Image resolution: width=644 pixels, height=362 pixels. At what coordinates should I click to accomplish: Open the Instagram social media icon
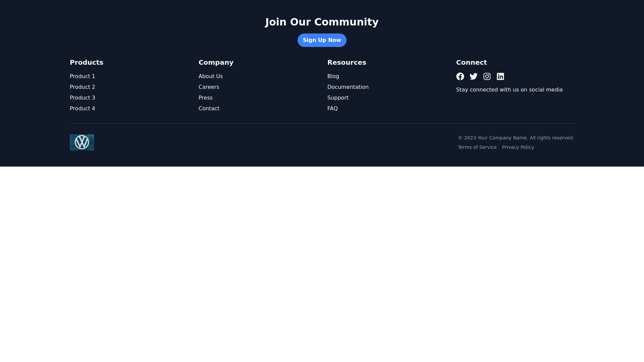487,76
